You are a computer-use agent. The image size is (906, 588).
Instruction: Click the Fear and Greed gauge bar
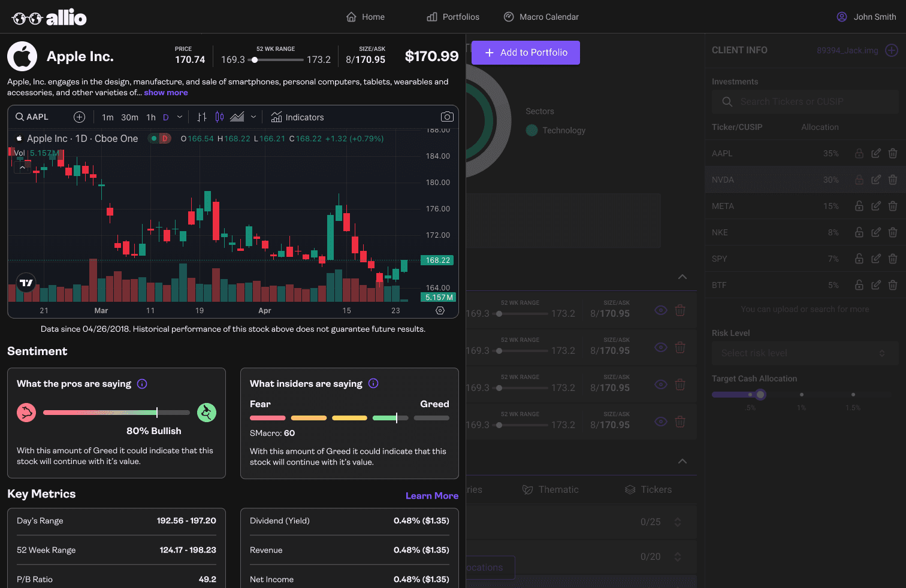[349, 418]
